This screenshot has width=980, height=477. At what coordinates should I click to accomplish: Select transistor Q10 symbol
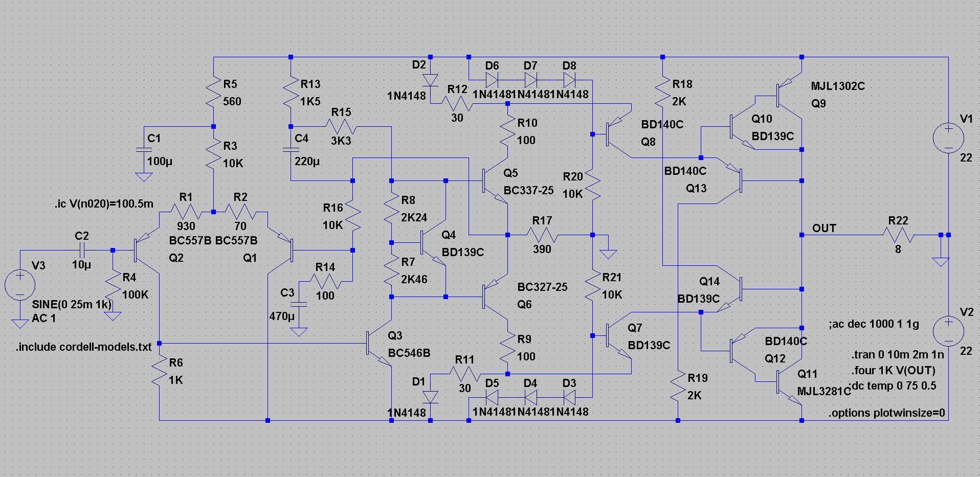[743, 126]
